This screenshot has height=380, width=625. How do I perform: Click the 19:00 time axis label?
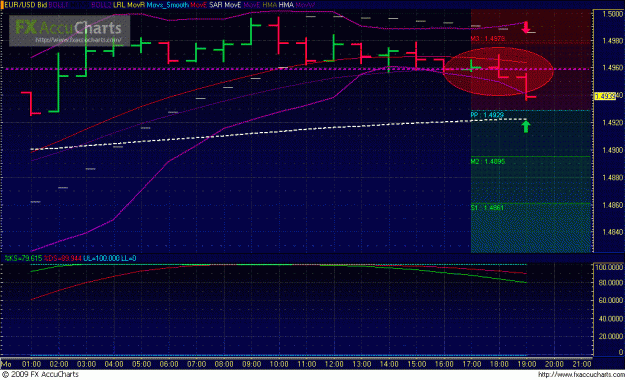(527, 364)
